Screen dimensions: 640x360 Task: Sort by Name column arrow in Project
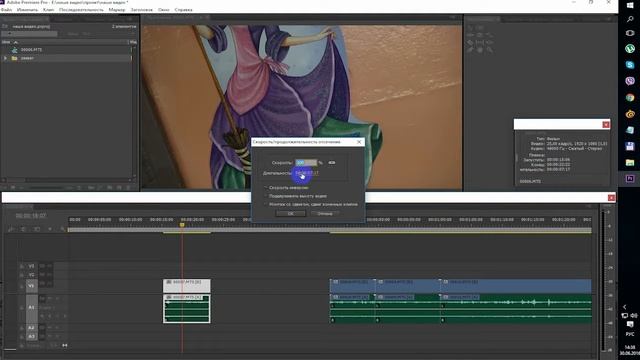tap(16, 42)
